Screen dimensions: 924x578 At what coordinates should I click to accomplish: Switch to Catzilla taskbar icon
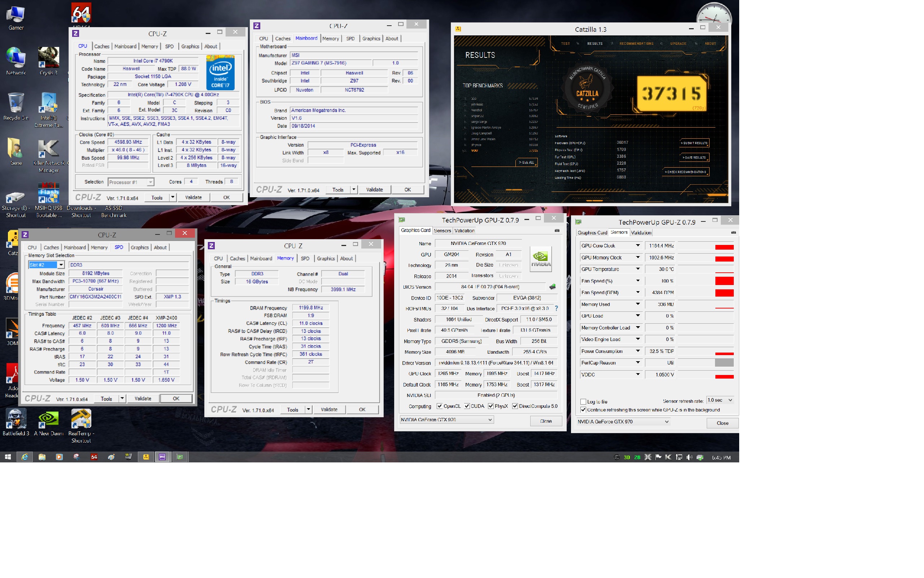(x=146, y=457)
